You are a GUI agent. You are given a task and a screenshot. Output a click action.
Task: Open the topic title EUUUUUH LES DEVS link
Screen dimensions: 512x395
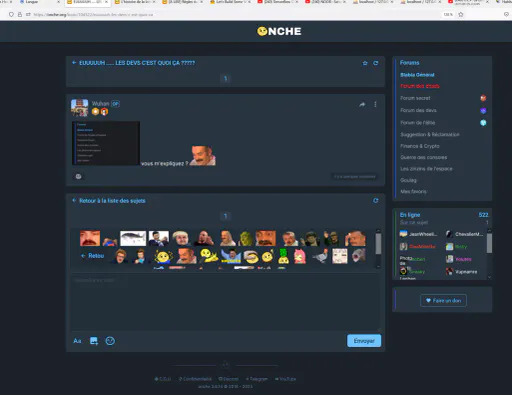137,63
